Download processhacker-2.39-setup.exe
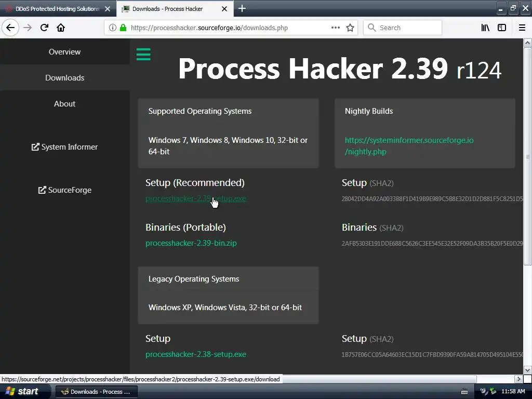The image size is (532, 399). pos(196,198)
